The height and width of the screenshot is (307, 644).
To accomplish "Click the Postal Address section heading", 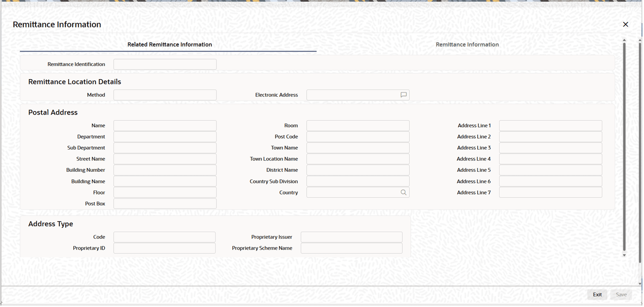I will coord(53,112).
